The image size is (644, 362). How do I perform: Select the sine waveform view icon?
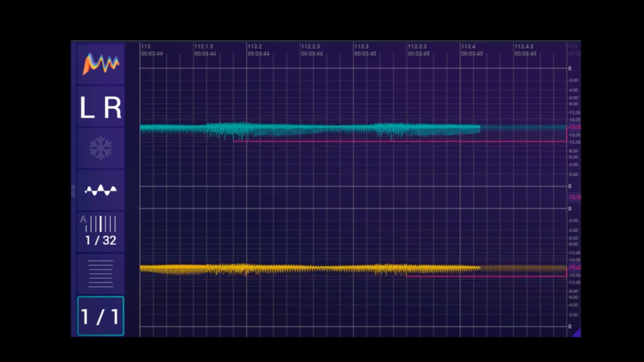[x=101, y=190]
